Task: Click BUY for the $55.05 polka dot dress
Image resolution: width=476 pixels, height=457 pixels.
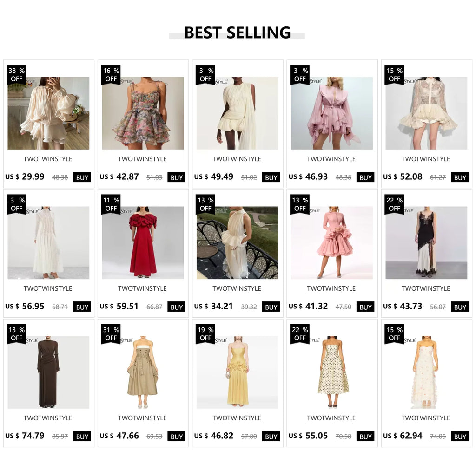Action: [x=365, y=437]
